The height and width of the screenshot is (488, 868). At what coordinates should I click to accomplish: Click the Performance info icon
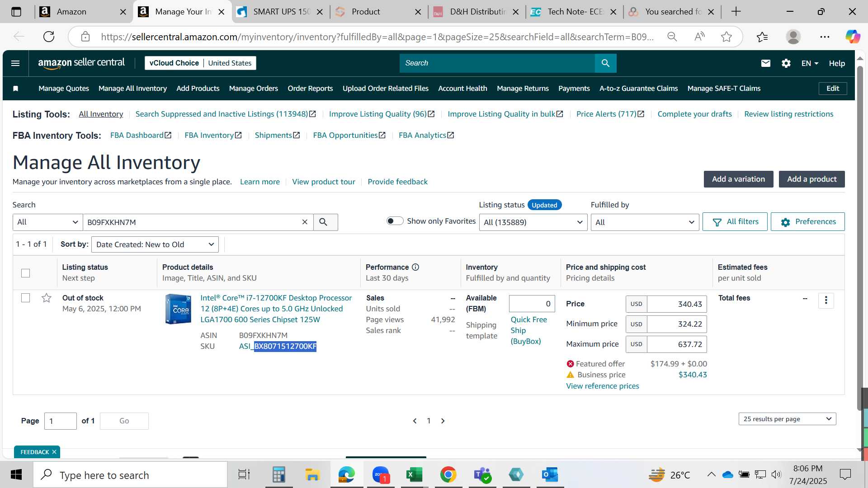[415, 267]
